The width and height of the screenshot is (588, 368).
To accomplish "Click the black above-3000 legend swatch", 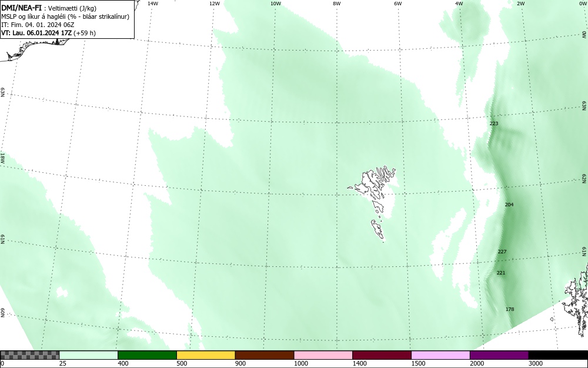I will [558, 355].
